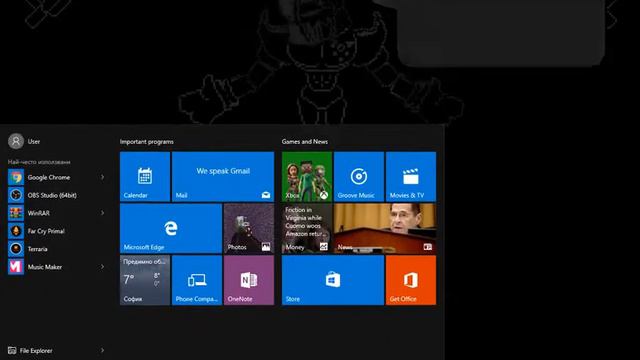This screenshot has width=640, height=360.
Task: Click the Games and News group header
Action: (304, 142)
